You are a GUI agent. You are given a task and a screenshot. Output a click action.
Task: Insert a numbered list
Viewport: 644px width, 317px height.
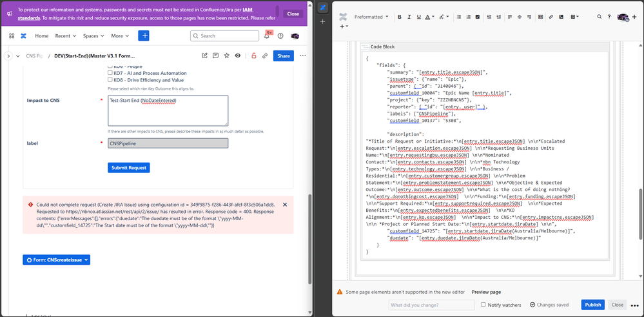point(468,17)
